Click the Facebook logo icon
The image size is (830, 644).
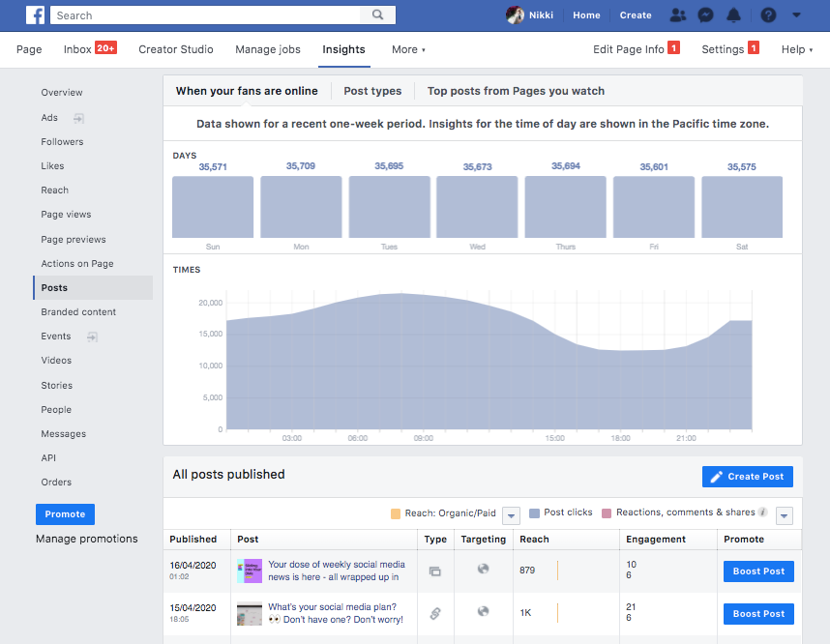(x=35, y=15)
